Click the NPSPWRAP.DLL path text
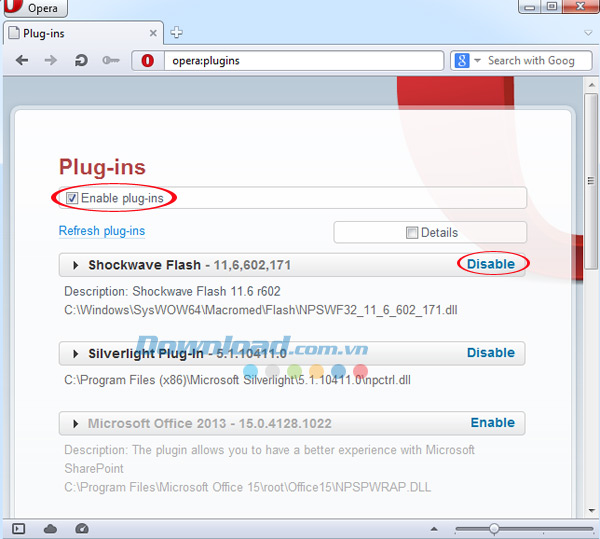Screen dimensions: 600x539 (247, 487)
